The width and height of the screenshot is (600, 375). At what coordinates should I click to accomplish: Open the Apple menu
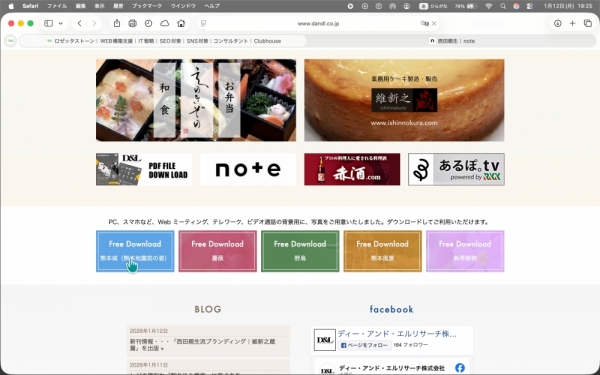(x=11, y=6)
